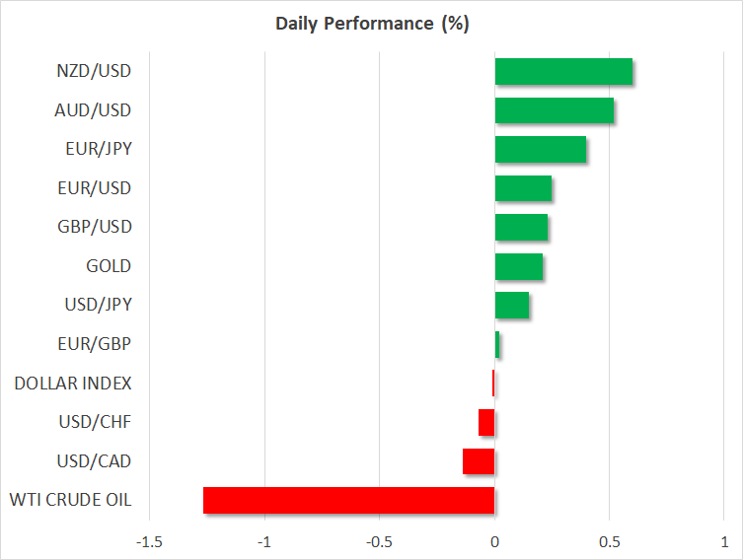Click the small EUR/GBP bar
This screenshot has height=560, width=743.
[497, 344]
